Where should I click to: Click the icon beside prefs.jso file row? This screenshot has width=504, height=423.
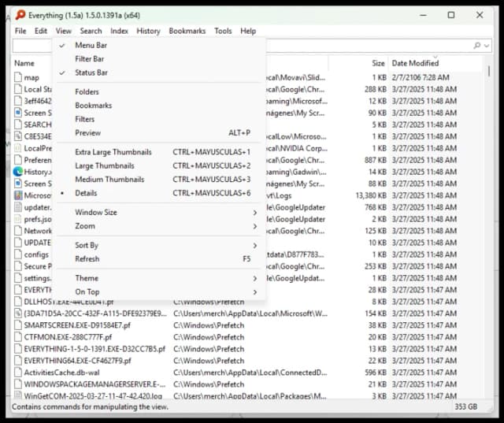click(18, 219)
